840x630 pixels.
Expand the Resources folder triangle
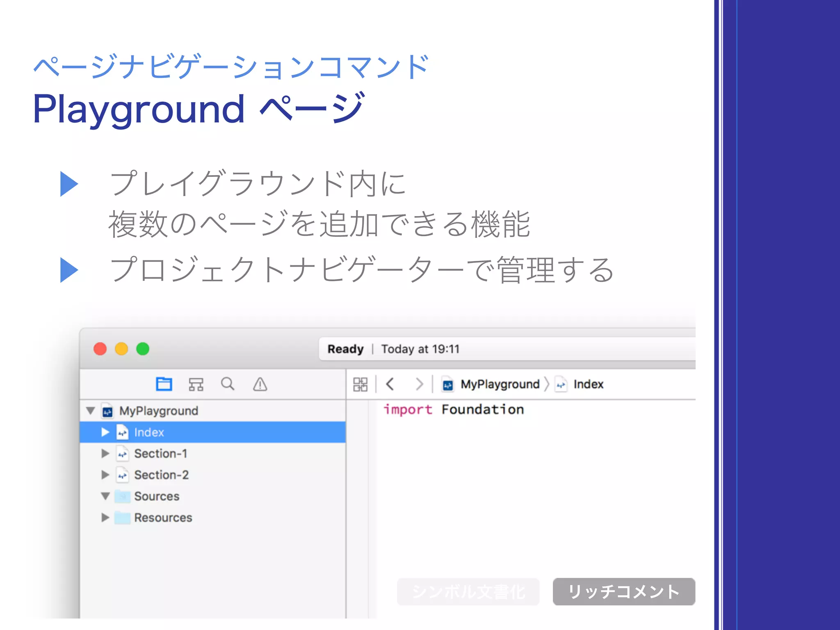(105, 518)
